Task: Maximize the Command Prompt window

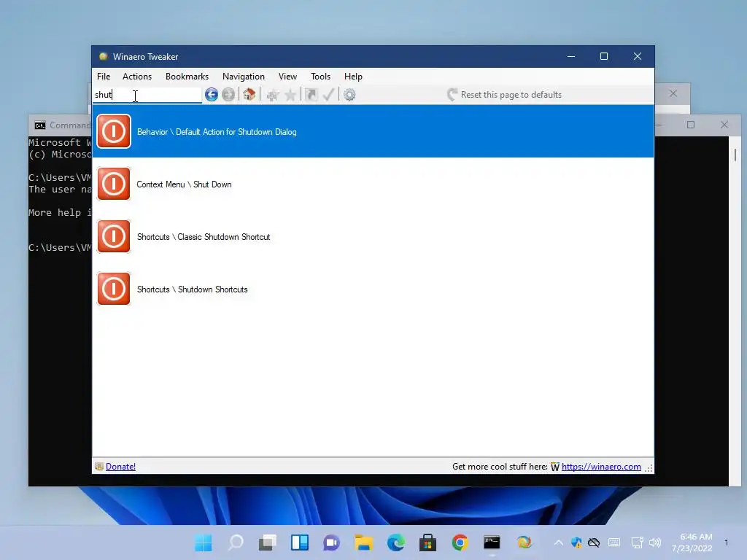Action: (x=691, y=125)
